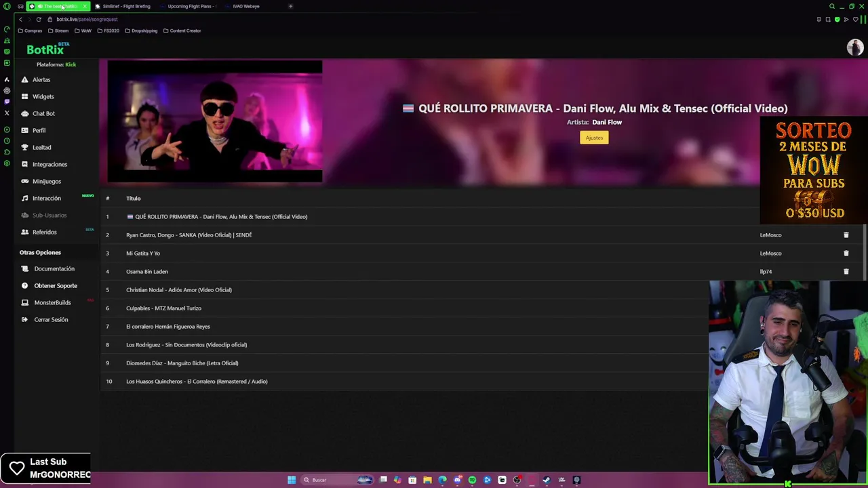Screen dimensions: 868x488
Task: Reload the current page
Action: [39, 19]
